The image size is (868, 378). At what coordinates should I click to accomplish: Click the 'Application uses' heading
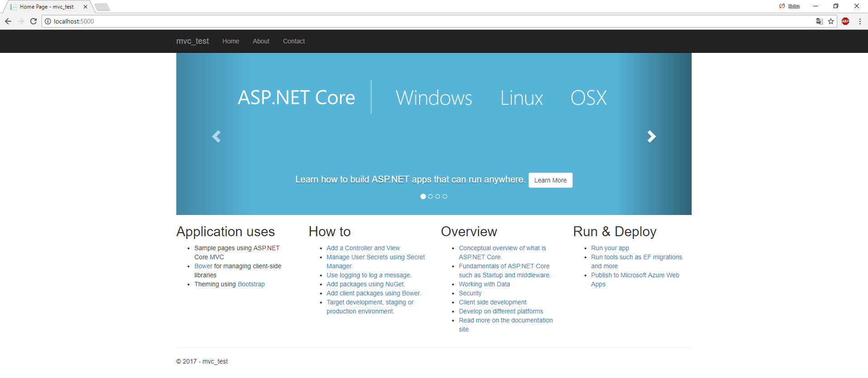click(x=226, y=232)
